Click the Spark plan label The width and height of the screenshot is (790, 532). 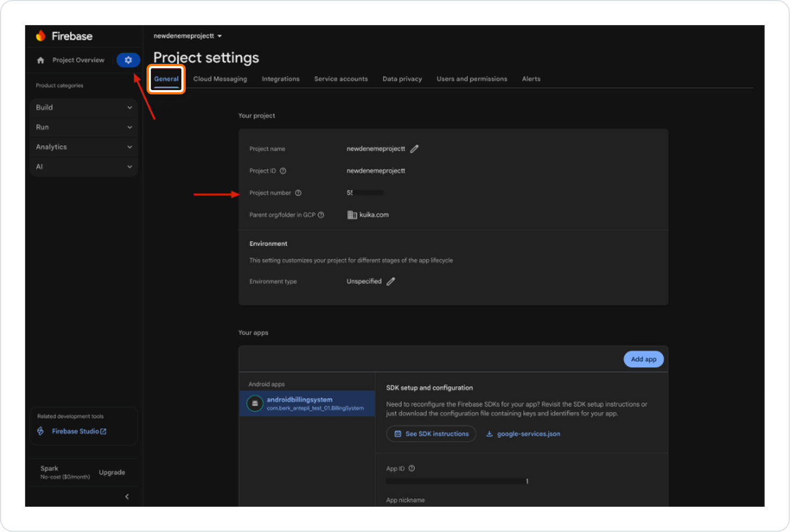[x=49, y=468]
